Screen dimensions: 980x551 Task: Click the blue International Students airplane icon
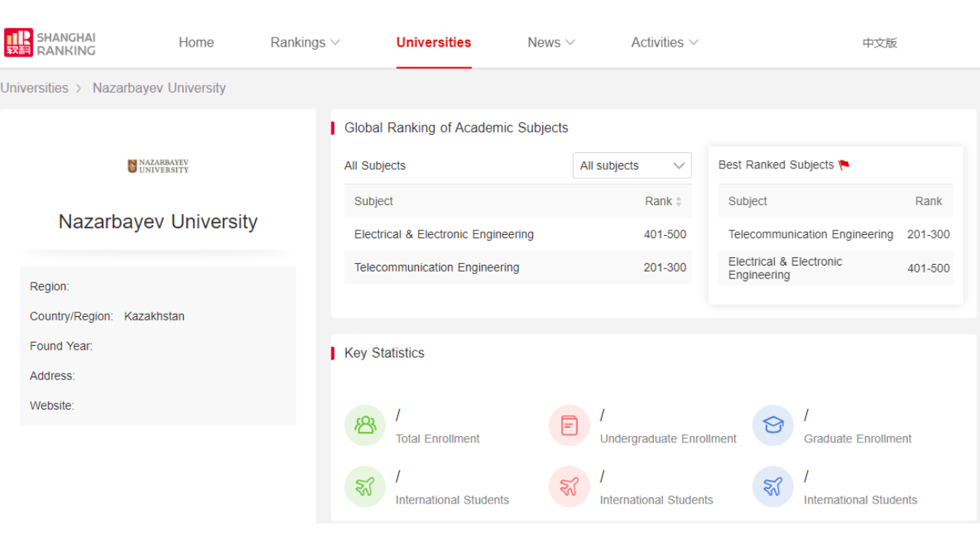pos(773,487)
